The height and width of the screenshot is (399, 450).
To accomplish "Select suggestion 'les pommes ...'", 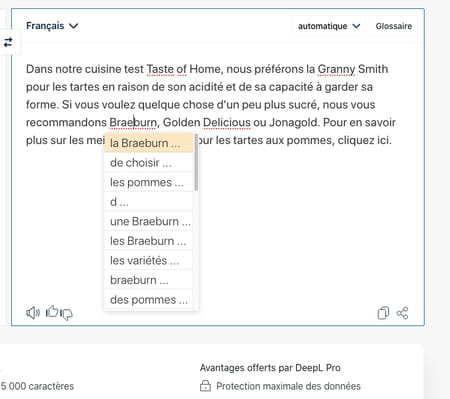I will click(x=148, y=182).
